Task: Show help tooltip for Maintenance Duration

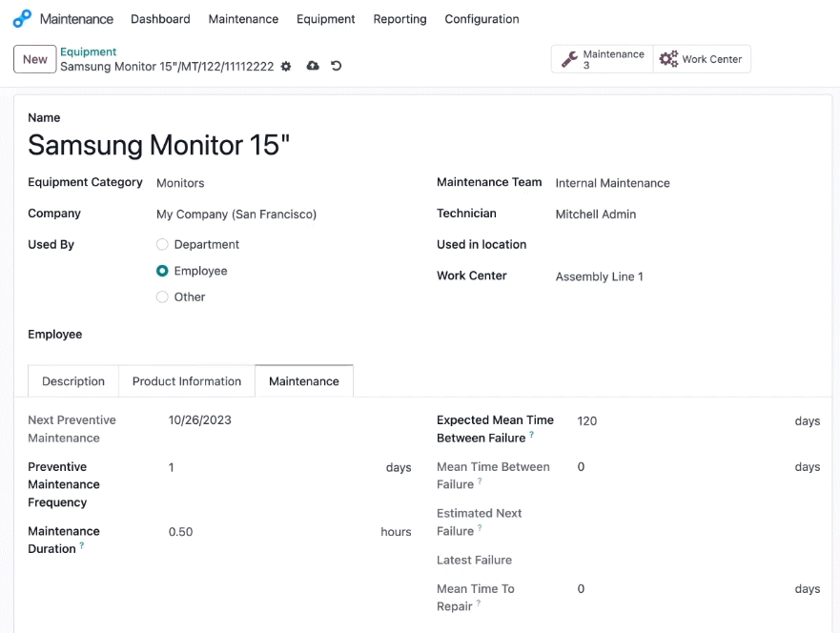Action: 81,545
